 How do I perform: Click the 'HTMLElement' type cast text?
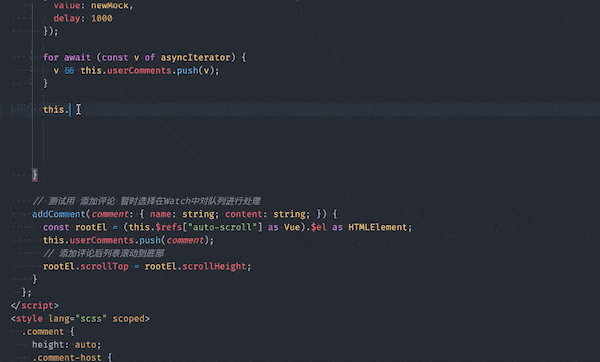tap(377, 227)
